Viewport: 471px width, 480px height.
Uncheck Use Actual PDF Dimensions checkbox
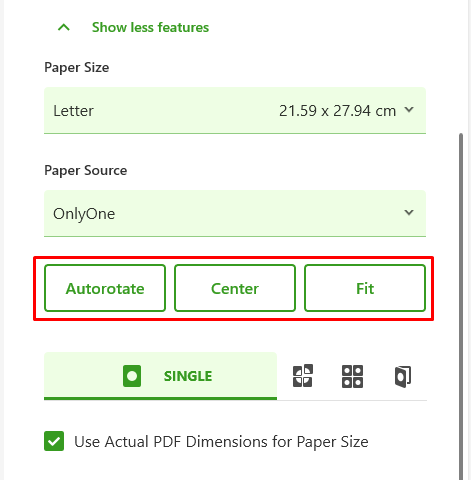click(54, 441)
